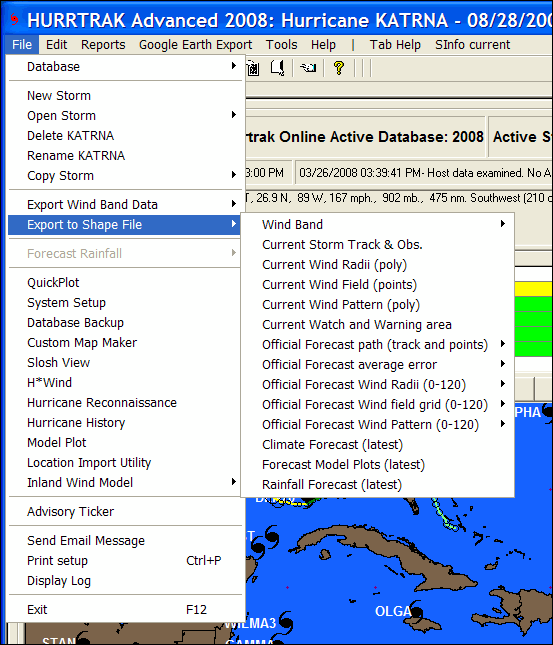Click SInfo current in the menu bar
This screenshot has width=553, height=645.
472,44
